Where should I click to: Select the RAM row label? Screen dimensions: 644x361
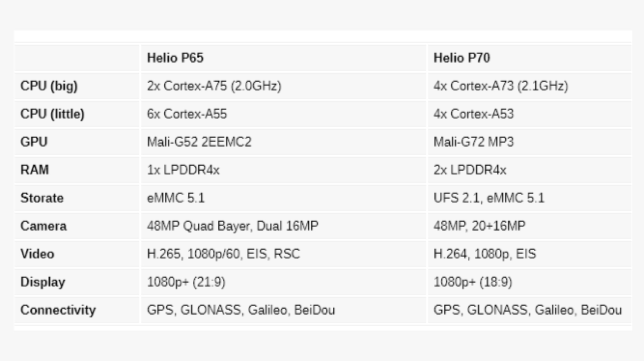(x=35, y=170)
